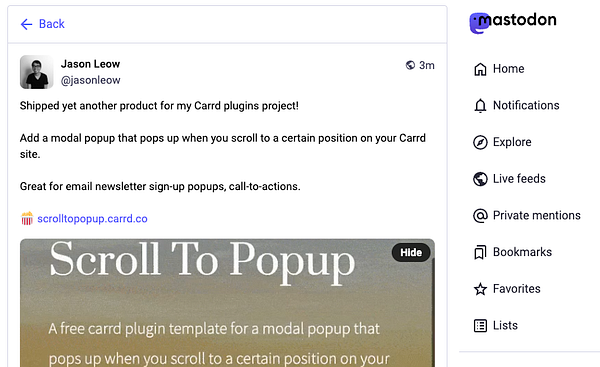Open Jason Leow's profile name
This screenshot has width=600, height=367.
(90, 64)
